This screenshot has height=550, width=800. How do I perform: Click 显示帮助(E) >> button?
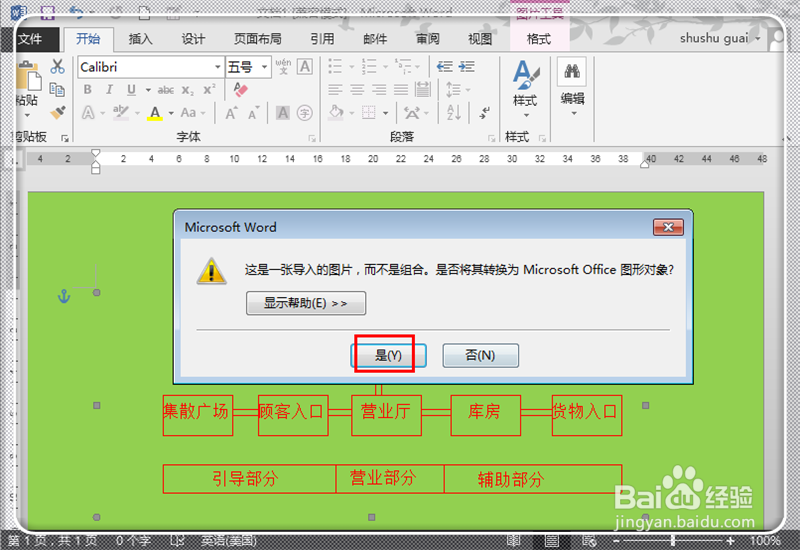pos(306,303)
